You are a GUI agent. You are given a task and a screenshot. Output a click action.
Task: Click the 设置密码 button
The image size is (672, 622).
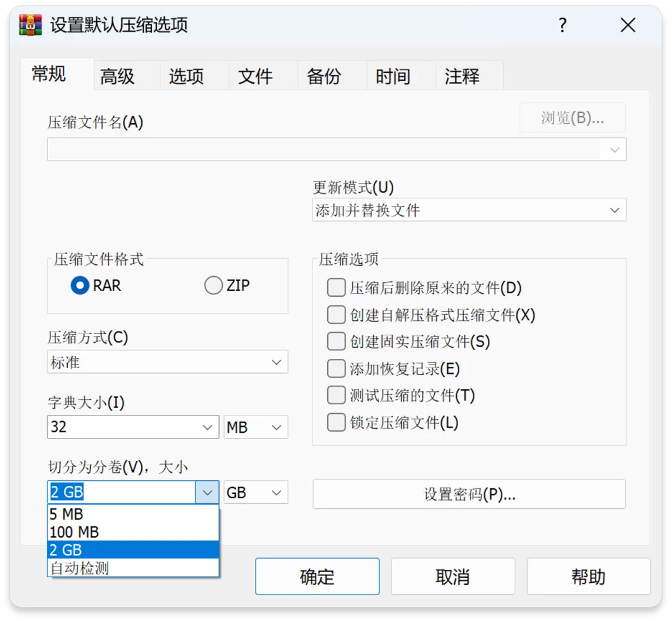tap(469, 494)
